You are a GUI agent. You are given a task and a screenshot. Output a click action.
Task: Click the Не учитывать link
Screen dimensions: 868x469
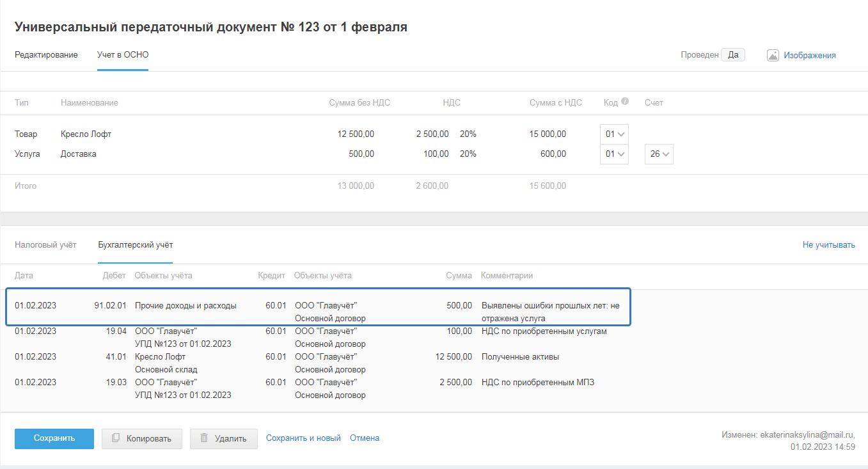coord(828,244)
